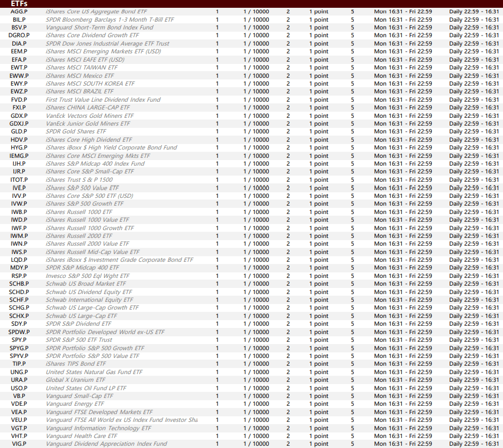Select the TIP.P symbol
Image resolution: width=503 pixels, height=448 pixels.
pyautogui.click(x=19, y=364)
